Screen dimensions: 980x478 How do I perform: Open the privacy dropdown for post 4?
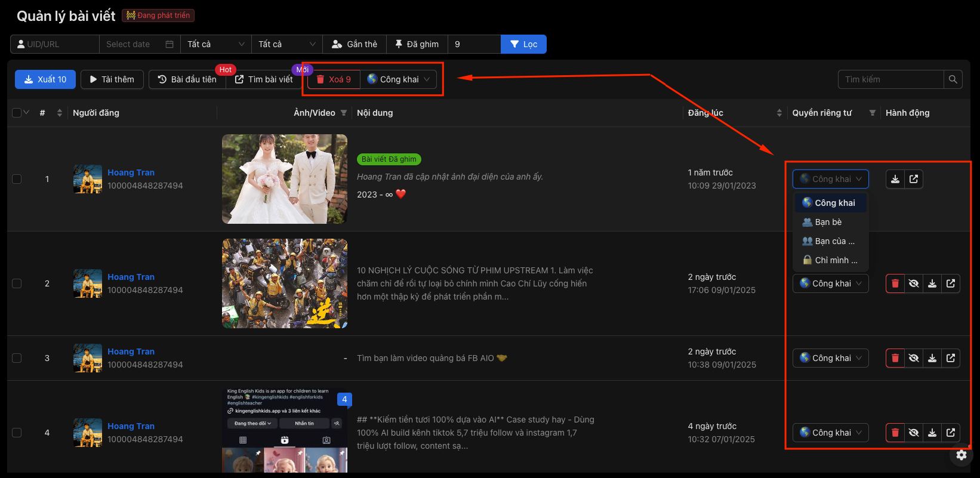[x=831, y=433]
